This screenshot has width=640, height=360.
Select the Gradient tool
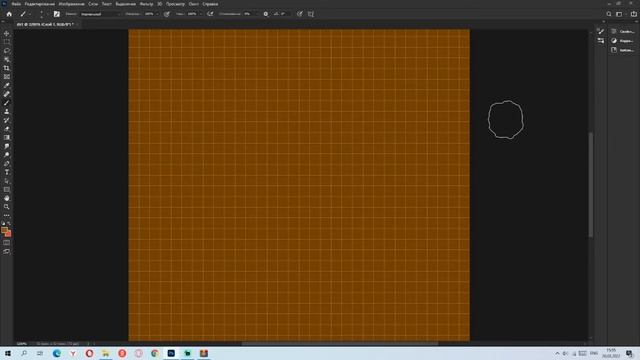pos(7,138)
